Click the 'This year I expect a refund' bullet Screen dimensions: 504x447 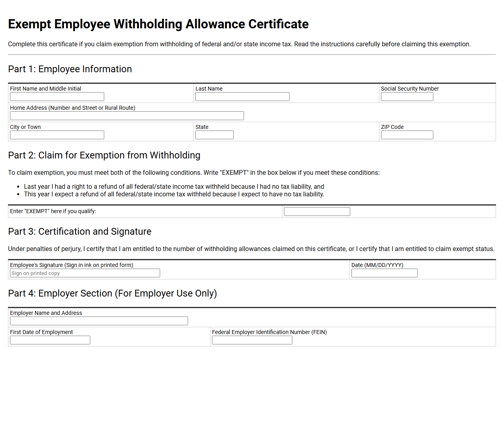[x=174, y=194]
